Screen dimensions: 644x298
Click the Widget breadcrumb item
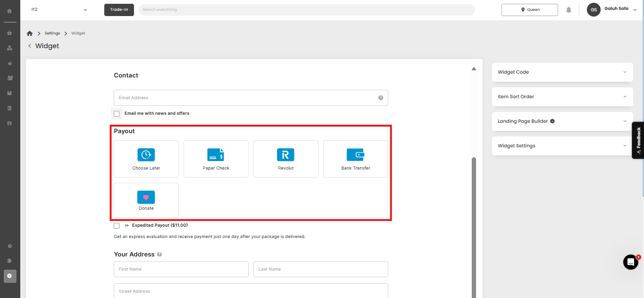tap(78, 34)
